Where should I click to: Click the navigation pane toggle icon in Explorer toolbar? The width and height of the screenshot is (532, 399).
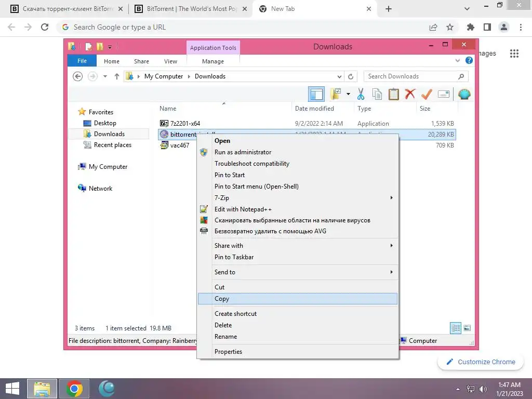coord(316,95)
